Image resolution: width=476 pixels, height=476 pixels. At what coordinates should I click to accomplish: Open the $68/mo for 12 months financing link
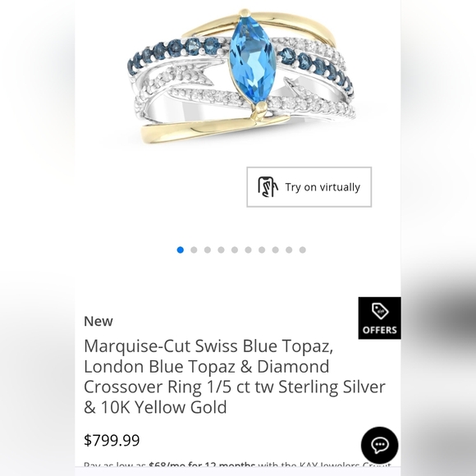pos(202,465)
